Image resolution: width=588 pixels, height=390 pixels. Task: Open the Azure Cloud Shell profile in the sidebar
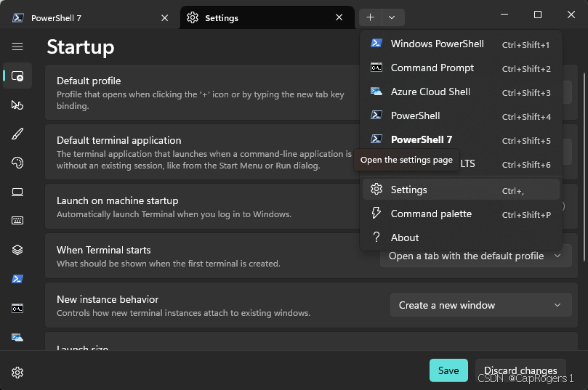pyautogui.click(x=17, y=338)
